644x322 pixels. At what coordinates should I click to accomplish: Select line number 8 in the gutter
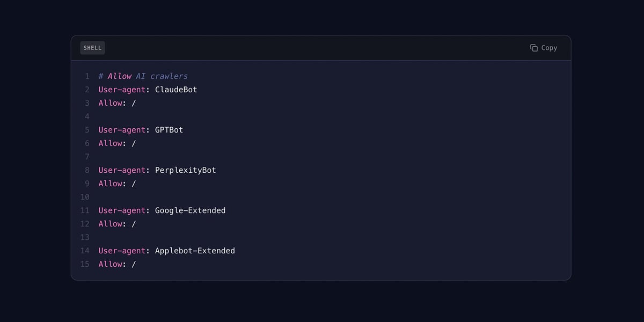tap(87, 170)
